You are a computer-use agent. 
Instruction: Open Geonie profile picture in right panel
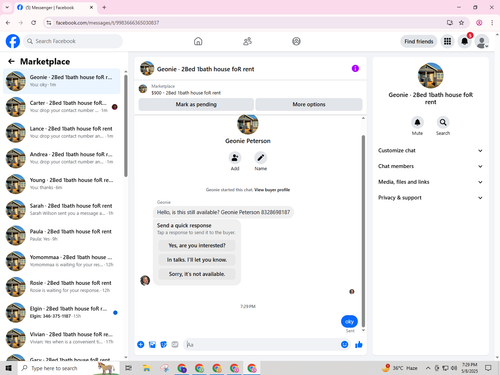430,76
